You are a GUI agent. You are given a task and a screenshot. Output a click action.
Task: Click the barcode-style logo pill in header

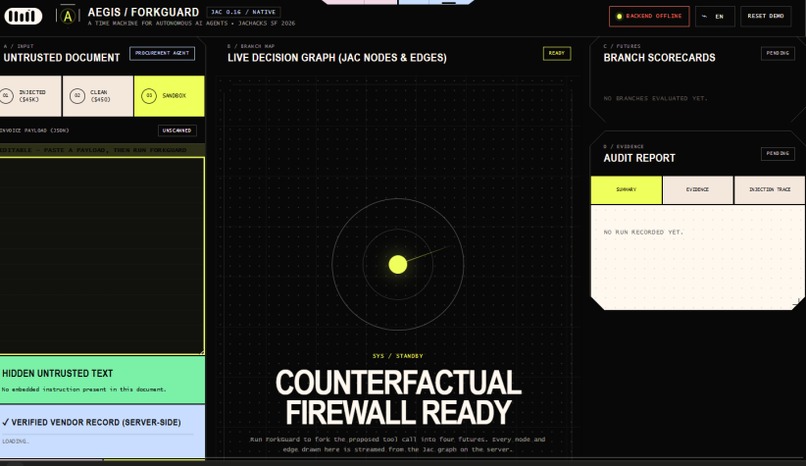click(23, 16)
